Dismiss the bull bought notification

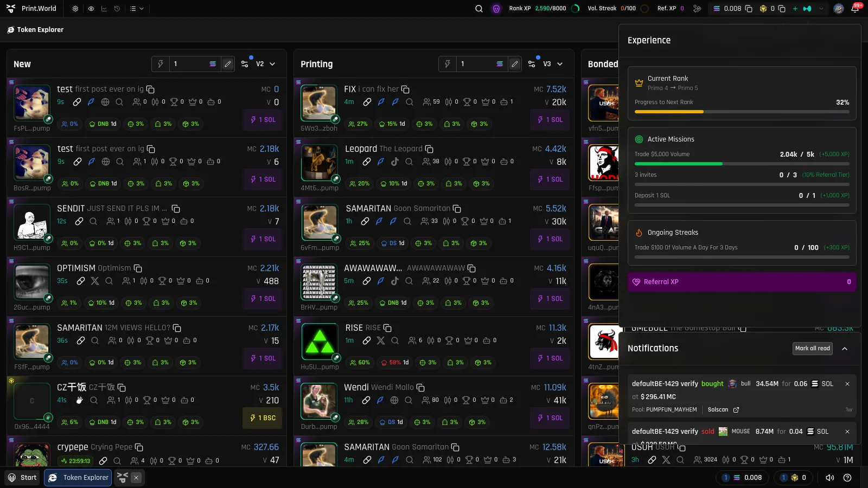tap(847, 384)
